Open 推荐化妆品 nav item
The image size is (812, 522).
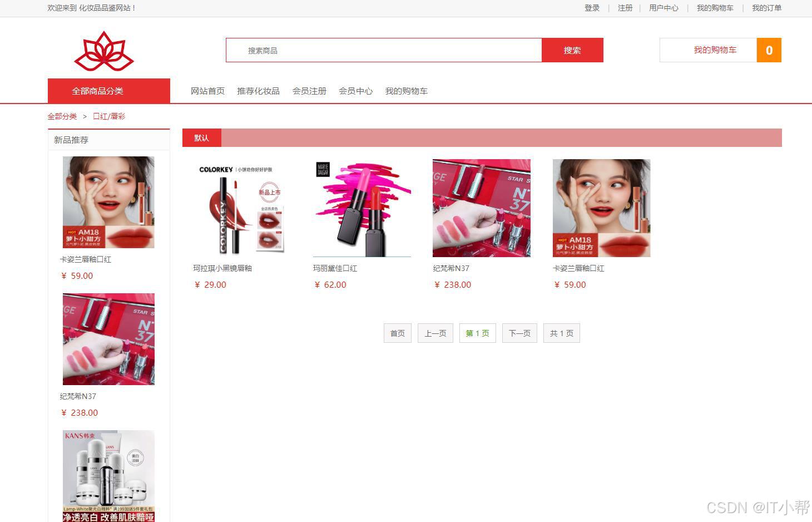click(258, 91)
